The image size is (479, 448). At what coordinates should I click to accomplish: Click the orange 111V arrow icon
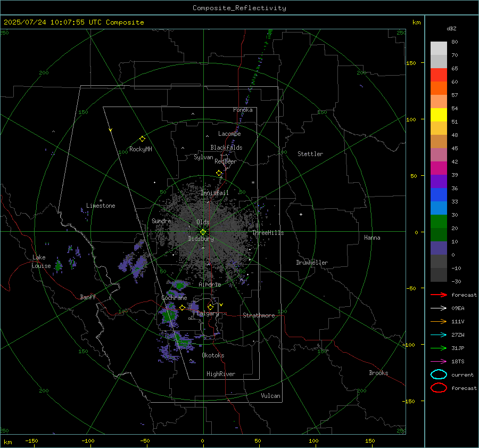point(439,321)
